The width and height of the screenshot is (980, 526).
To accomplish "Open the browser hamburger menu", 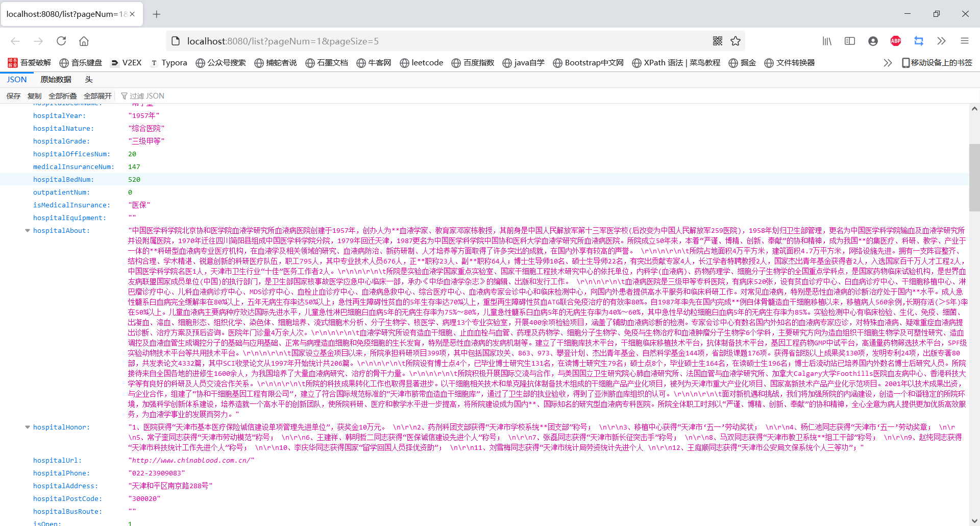I will pos(965,41).
